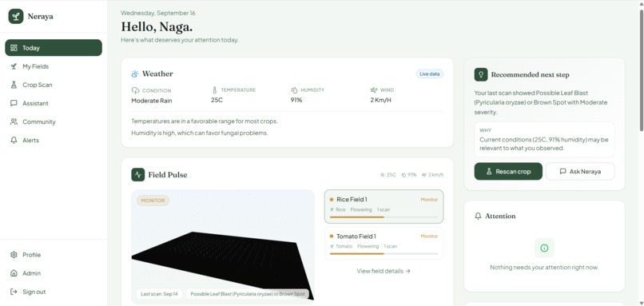Click the Rice Field 1 Monitor status label
The height and width of the screenshot is (306, 644).
pyautogui.click(x=429, y=200)
